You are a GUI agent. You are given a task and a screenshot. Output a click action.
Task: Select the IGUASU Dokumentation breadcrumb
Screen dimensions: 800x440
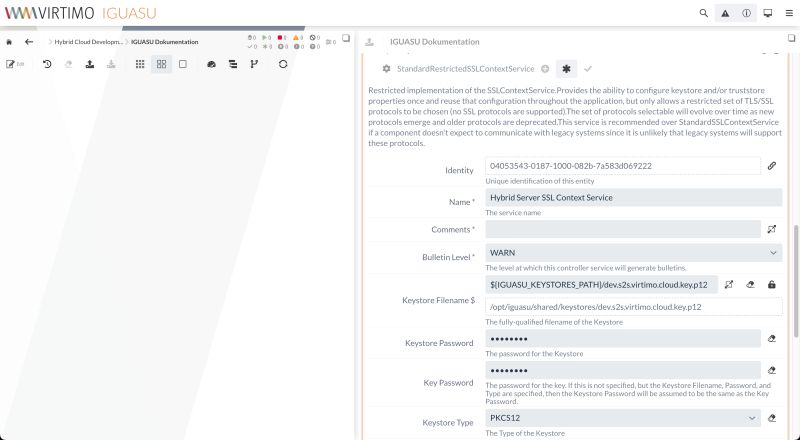click(164, 42)
